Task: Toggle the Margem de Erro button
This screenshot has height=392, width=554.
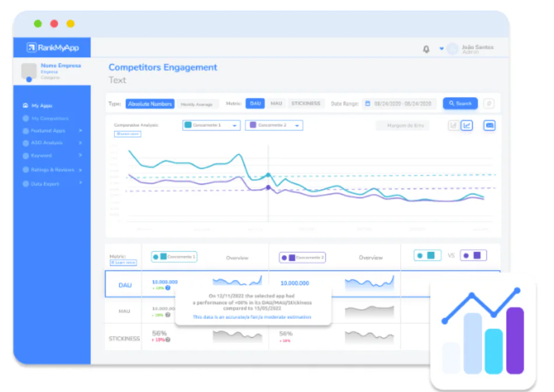Action: tap(402, 125)
